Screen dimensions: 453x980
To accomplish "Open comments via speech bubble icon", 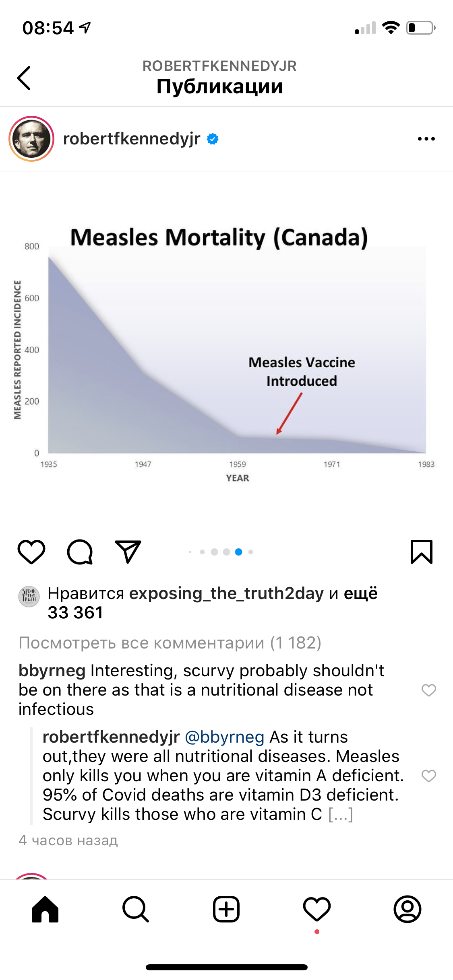I will coord(80,552).
